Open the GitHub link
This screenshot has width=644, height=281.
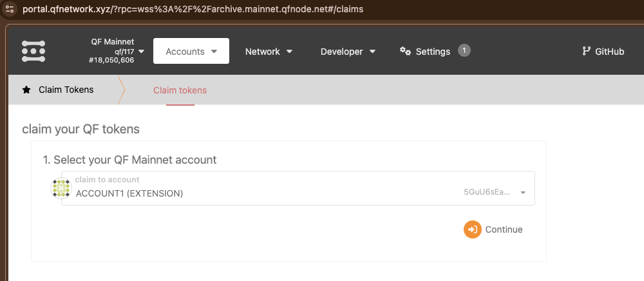coord(609,52)
